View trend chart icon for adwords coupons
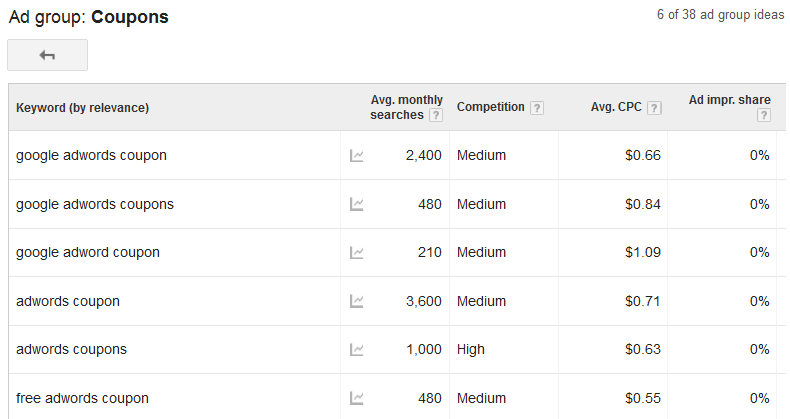 357,350
